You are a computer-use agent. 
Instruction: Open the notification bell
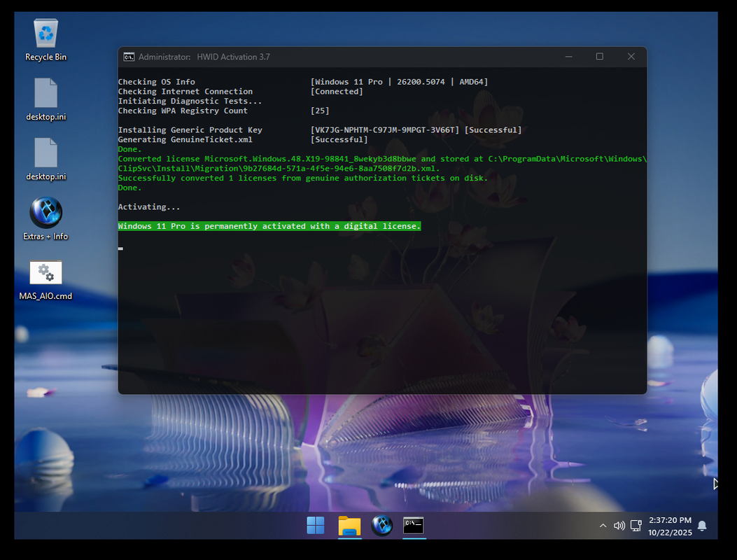702,526
